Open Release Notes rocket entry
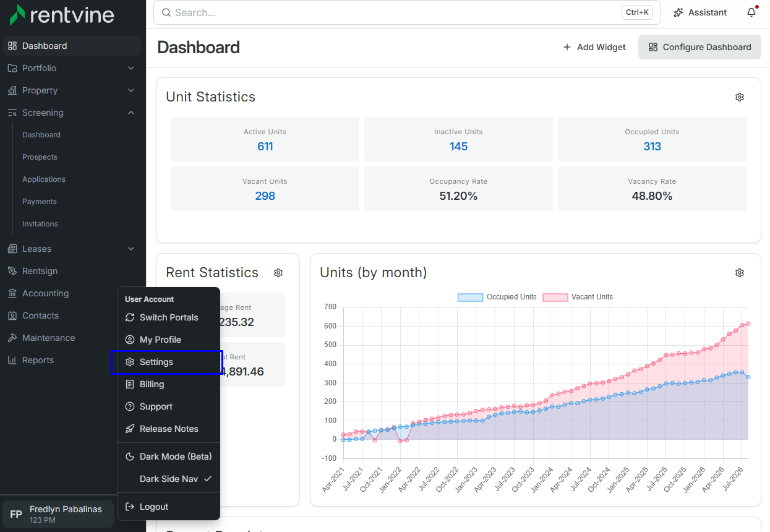Image resolution: width=770 pixels, height=532 pixels. [169, 429]
